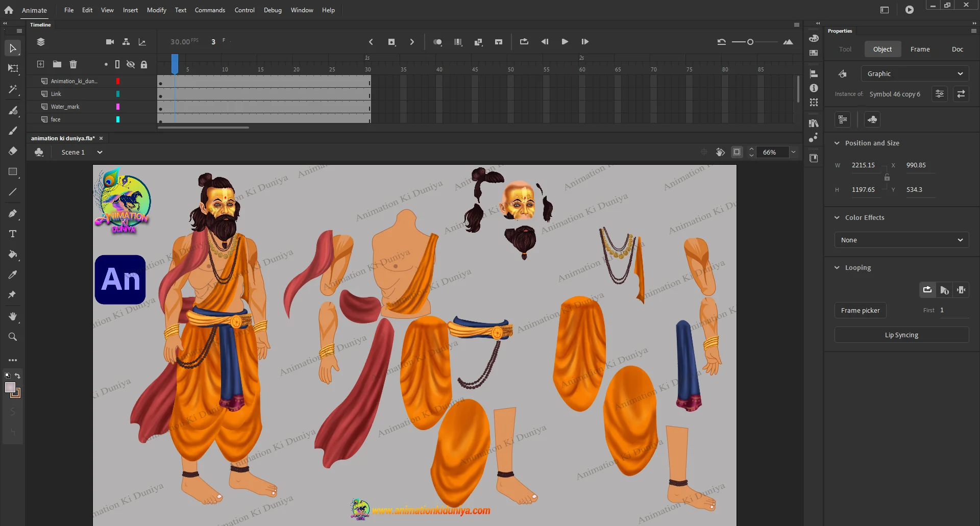
Task: Select the Eyedropper tool
Action: 13,274
